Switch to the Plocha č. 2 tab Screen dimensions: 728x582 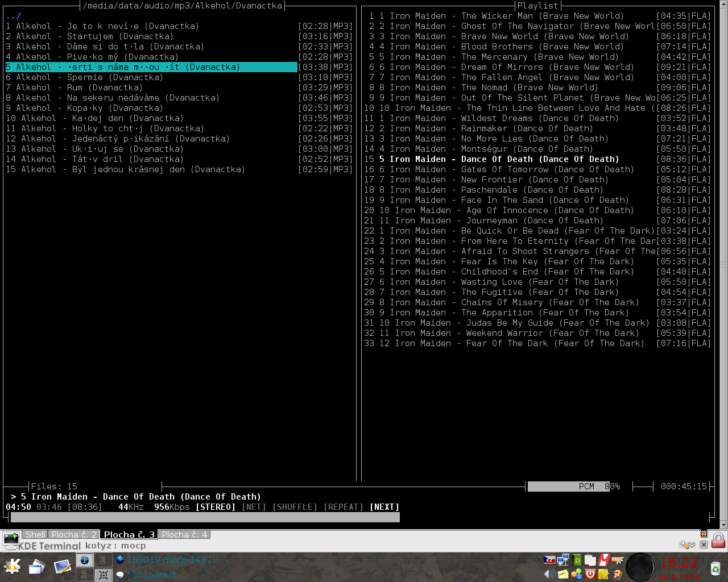(74, 534)
